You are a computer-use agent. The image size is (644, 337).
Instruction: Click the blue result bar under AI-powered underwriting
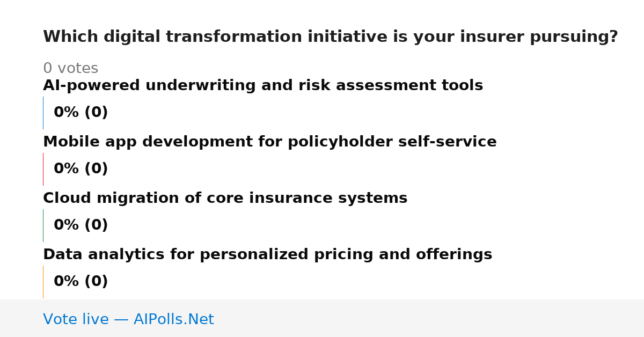[43, 113]
